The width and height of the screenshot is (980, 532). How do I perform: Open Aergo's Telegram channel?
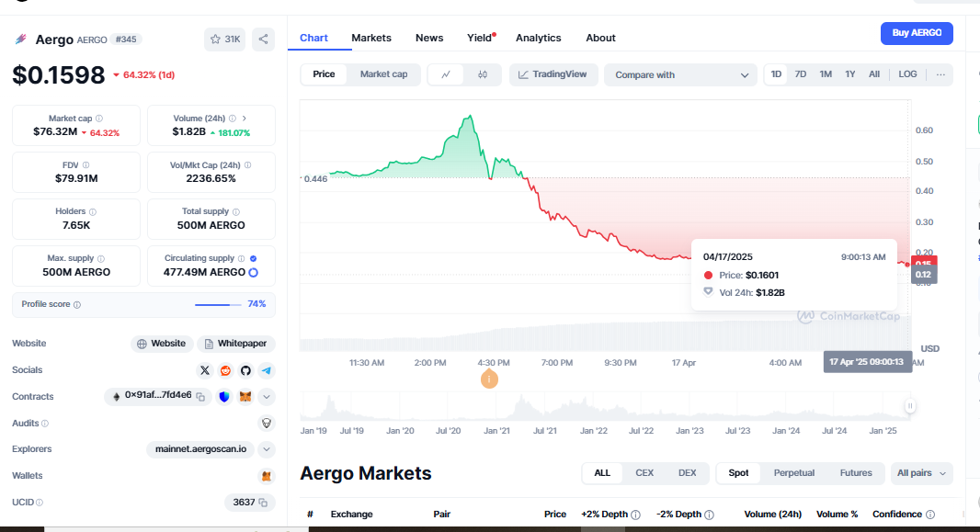tap(267, 370)
